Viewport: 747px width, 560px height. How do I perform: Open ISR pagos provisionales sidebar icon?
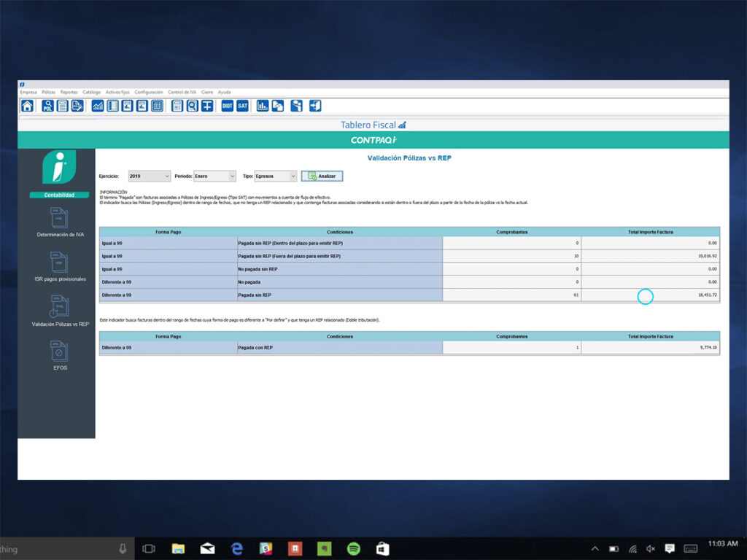[x=59, y=262]
